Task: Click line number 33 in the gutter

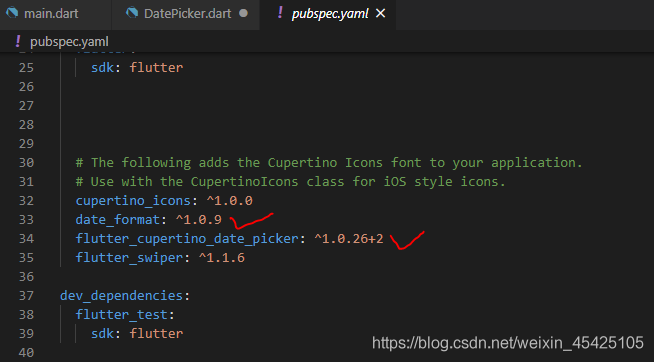Action: tap(26, 219)
